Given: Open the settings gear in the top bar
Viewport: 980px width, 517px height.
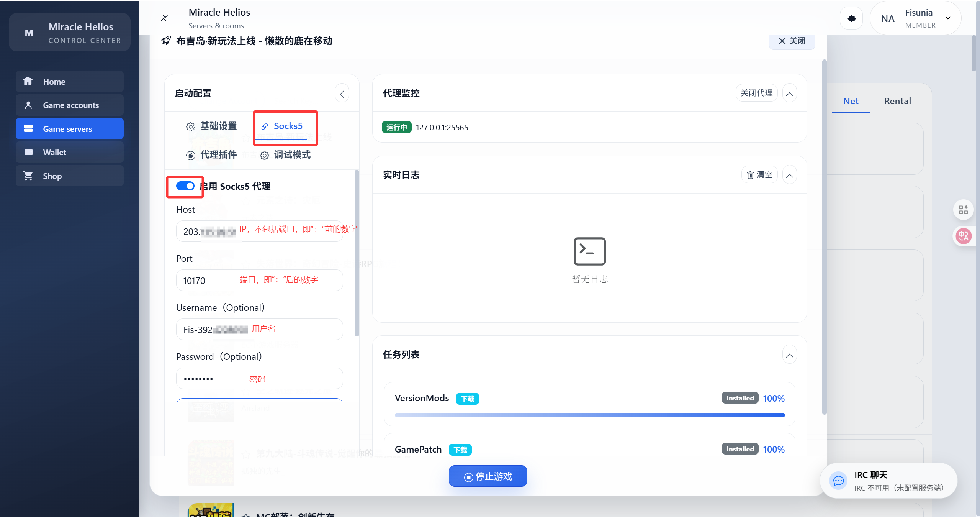Looking at the screenshot, I should click(851, 18).
